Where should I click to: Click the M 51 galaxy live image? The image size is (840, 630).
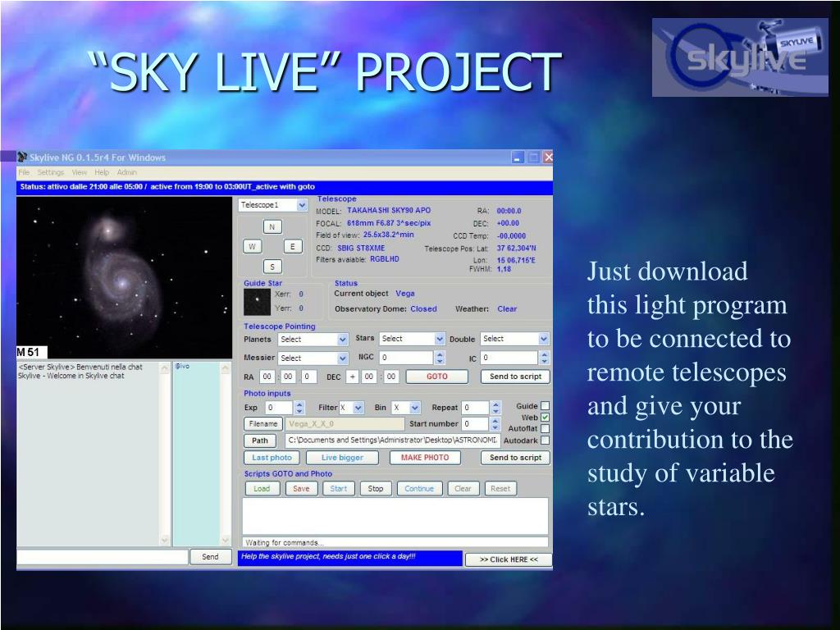pos(125,277)
